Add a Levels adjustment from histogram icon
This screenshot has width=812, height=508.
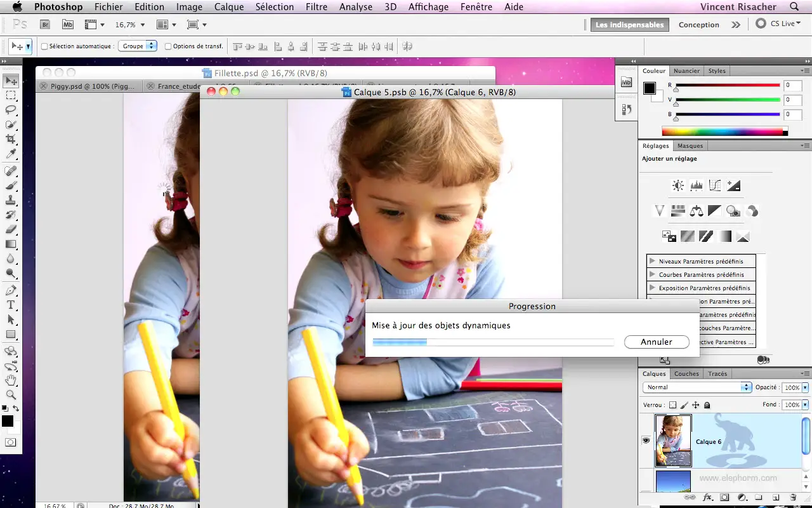pos(697,186)
